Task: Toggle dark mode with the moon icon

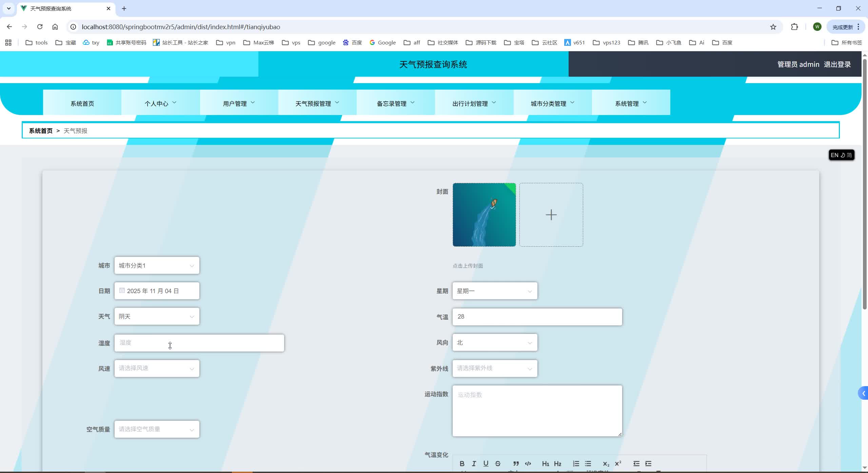Action: coord(843,155)
